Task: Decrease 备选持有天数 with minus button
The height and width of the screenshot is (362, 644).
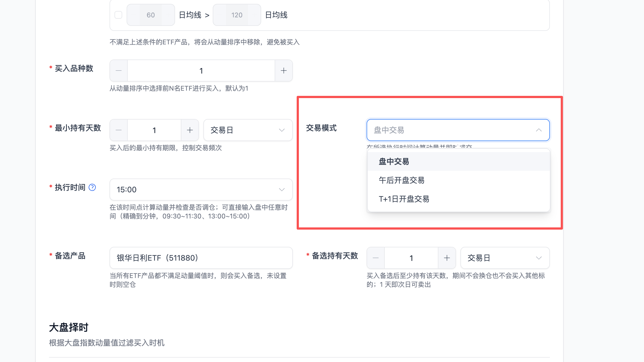Action: point(376,258)
